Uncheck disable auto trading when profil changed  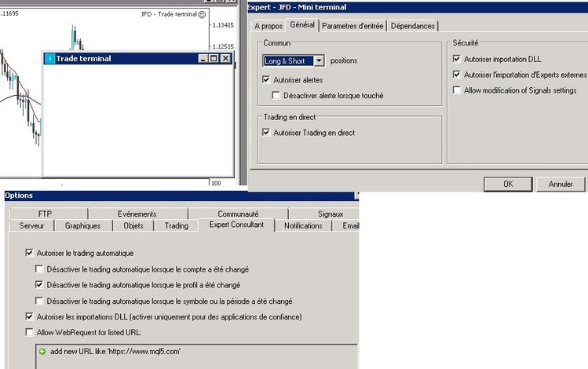click(x=39, y=285)
